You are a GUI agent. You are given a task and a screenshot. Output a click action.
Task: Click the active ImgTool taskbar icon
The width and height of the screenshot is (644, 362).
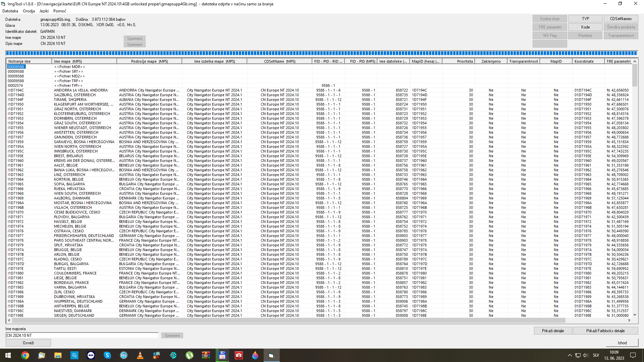coord(272,355)
